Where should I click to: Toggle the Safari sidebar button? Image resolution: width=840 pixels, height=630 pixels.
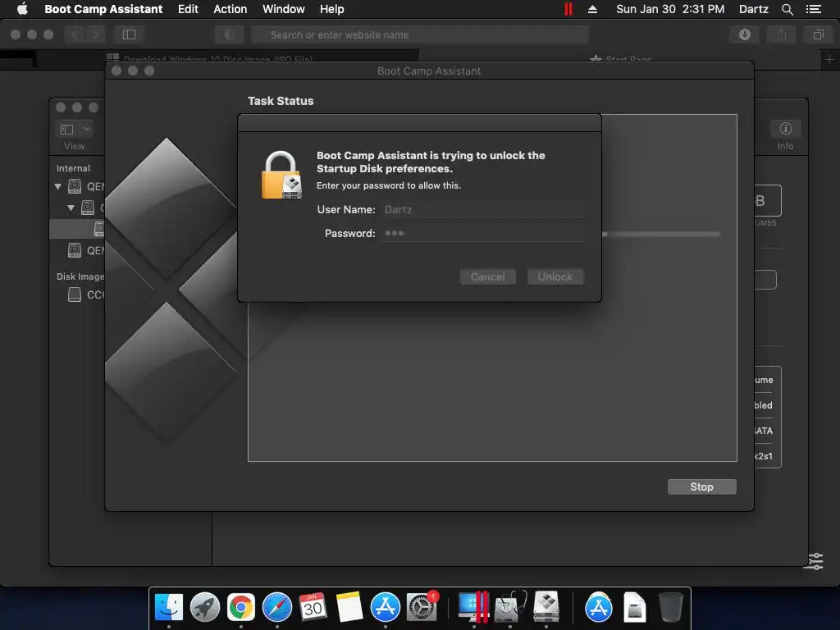click(x=129, y=34)
